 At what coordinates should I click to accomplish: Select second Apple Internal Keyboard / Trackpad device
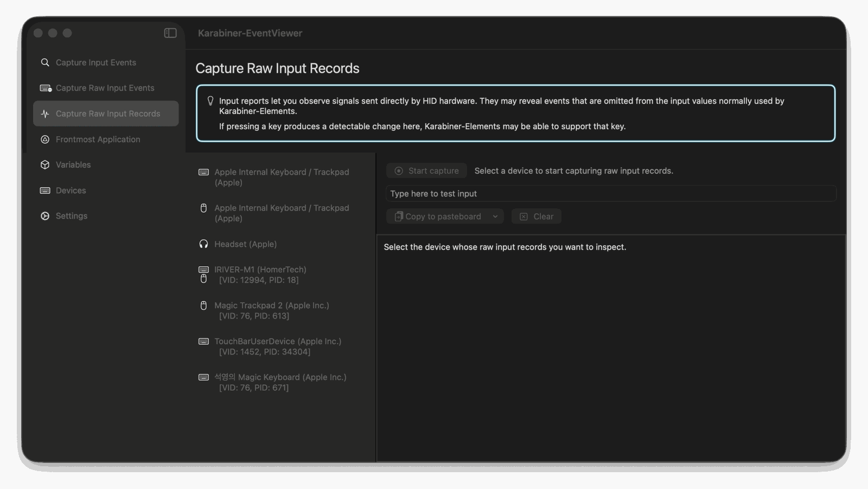point(280,213)
